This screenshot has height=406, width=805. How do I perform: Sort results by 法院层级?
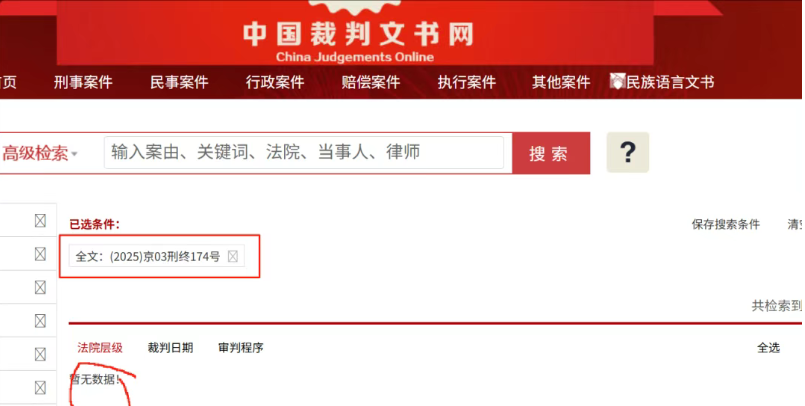[100, 347]
